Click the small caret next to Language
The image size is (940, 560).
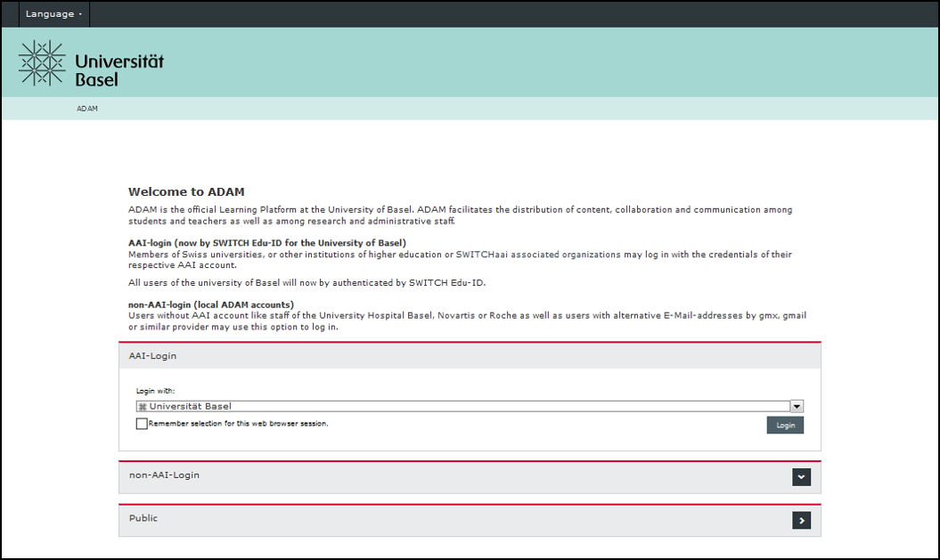click(80, 15)
